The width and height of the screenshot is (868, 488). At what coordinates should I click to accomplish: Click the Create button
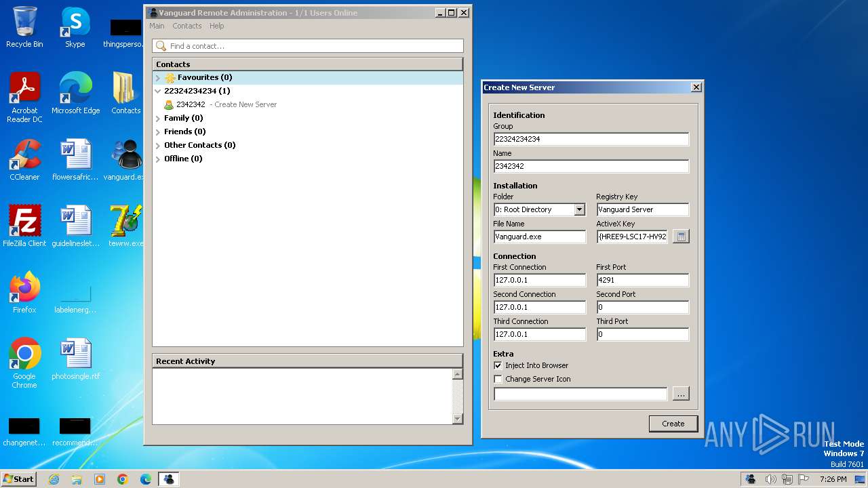coord(673,424)
